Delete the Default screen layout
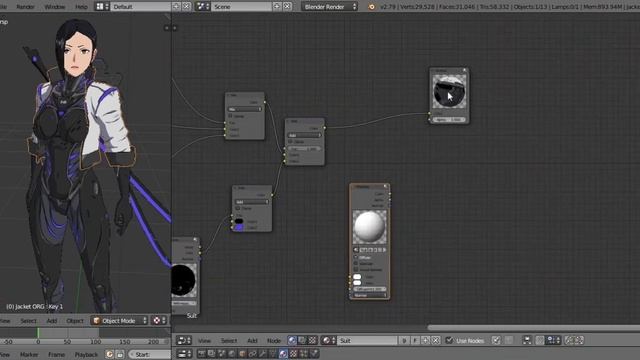This screenshot has height=360, width=640. pos(186,7)
